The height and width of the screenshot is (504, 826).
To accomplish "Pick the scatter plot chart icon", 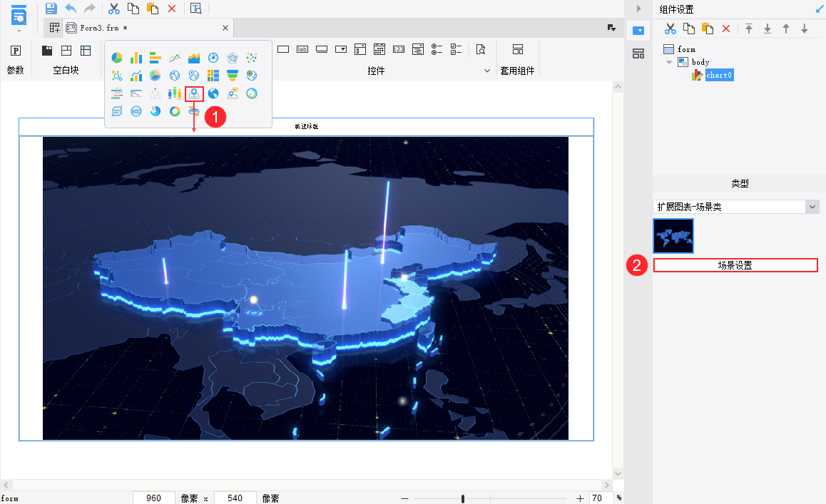I will coord(252,58).
